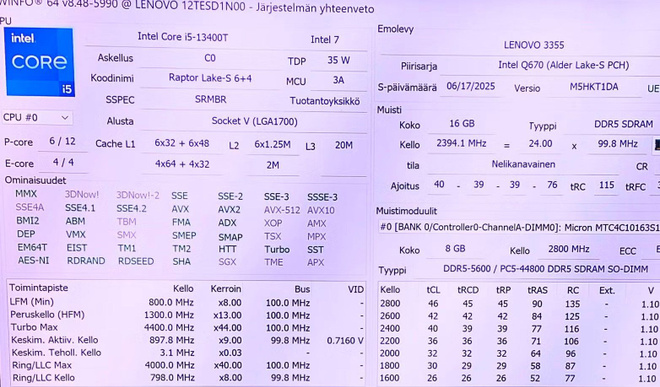
Task: Select E-core cache value 4x64 + 4x32
Action: 182,164
